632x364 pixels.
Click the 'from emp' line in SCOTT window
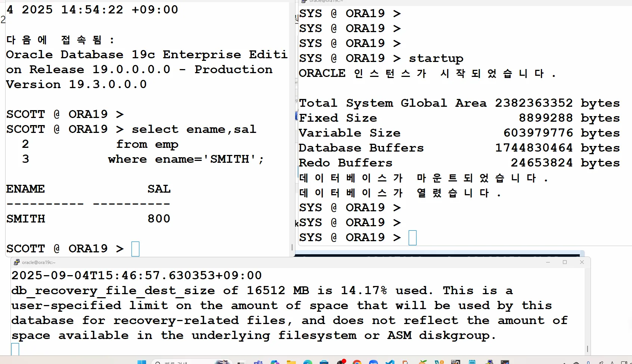click(x=147, y=144)
